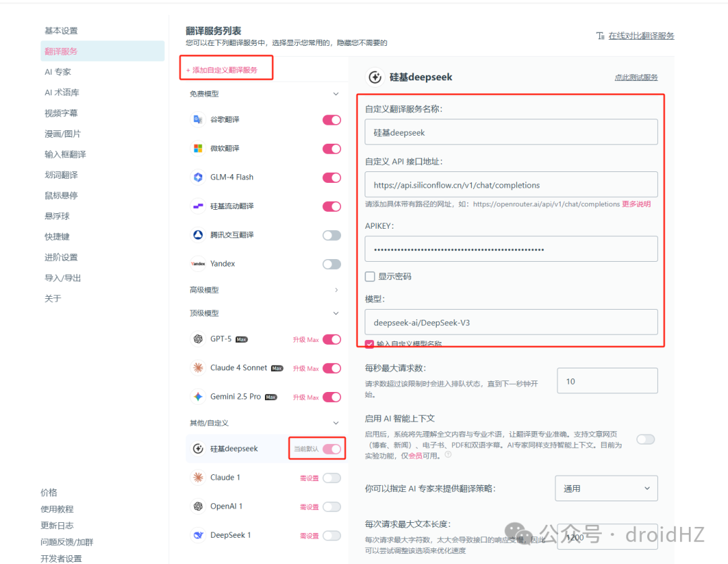Click the APIKEY password field
The width and height of the screenshot is (728, 564).
point(511,249)
